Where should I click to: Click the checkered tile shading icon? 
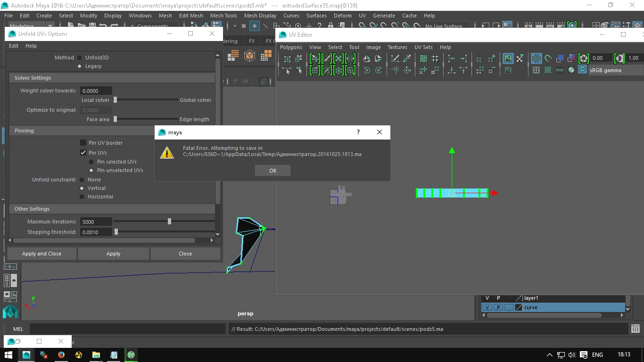(x=548, y=70)
